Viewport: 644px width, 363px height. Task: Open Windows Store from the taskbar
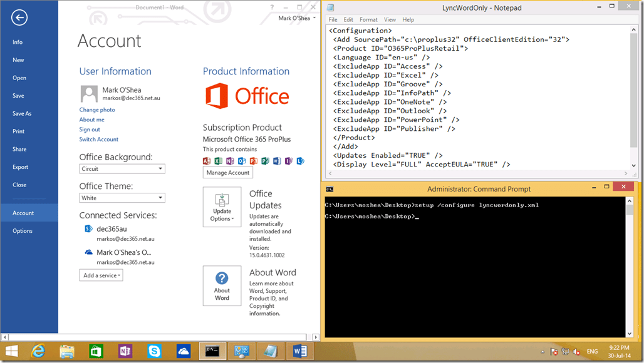pyautogui.click(x=96, y=351)
